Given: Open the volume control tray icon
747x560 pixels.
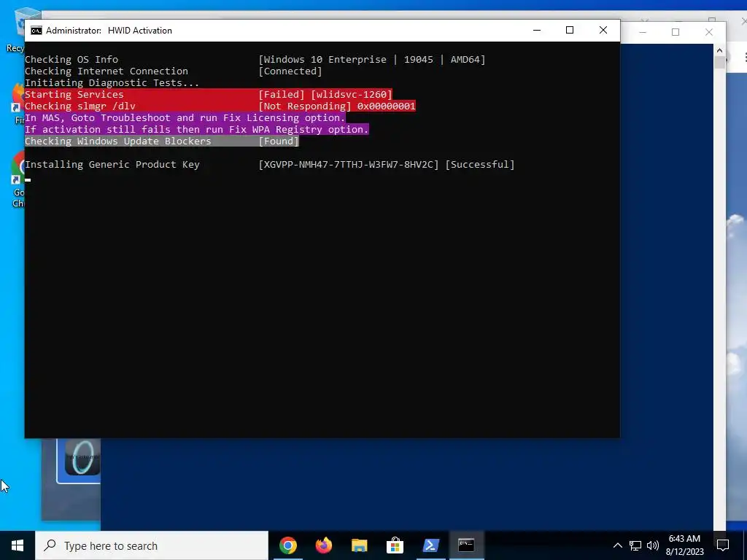Looking at the screenshot, I should [x=653, y=545].
